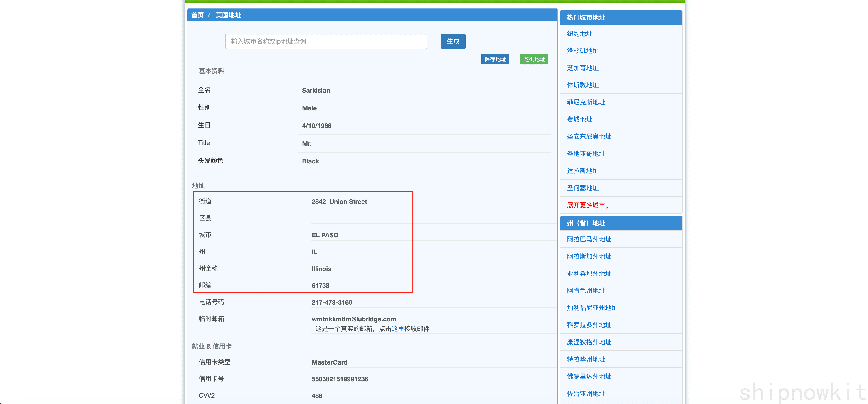Focus the city or IP search field
868x404 pixels.
coord(326,42)
